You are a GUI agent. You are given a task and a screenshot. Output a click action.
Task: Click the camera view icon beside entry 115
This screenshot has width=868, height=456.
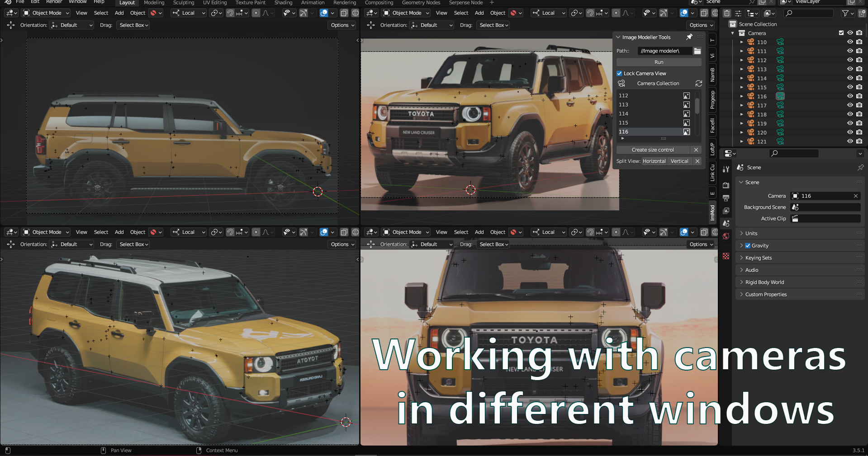pos(859,87)
